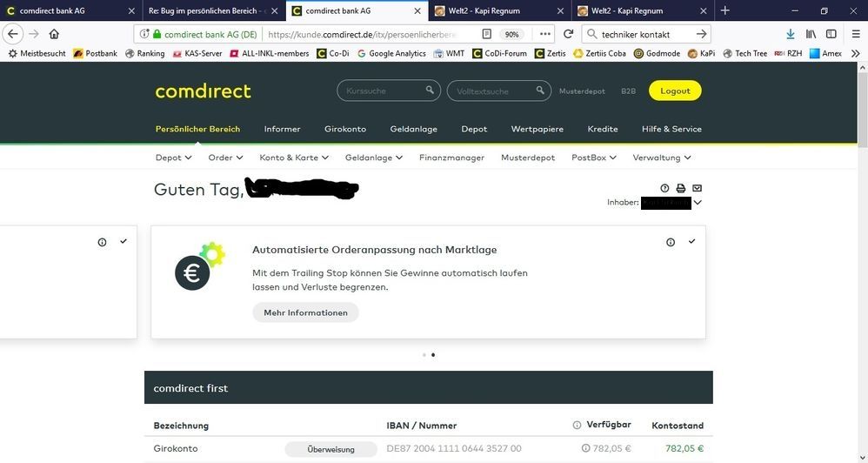Click the green padlock site security icon

point(157,34)
